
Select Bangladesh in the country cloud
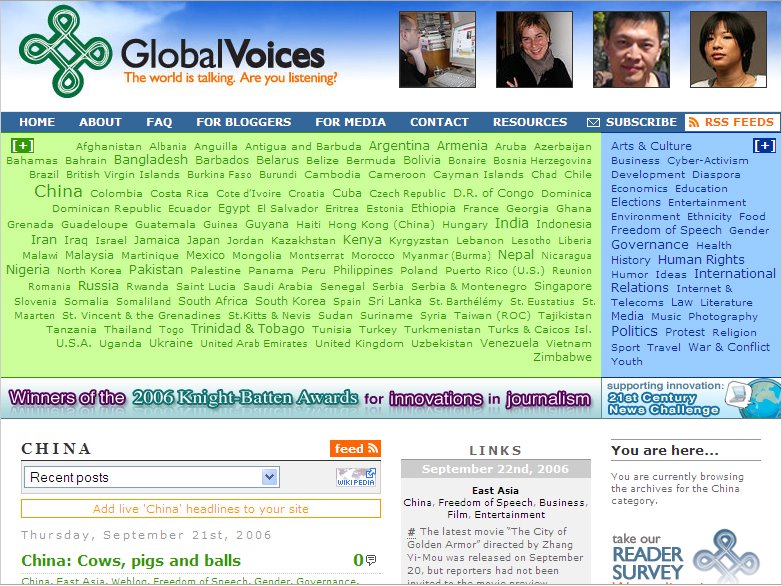151,160
